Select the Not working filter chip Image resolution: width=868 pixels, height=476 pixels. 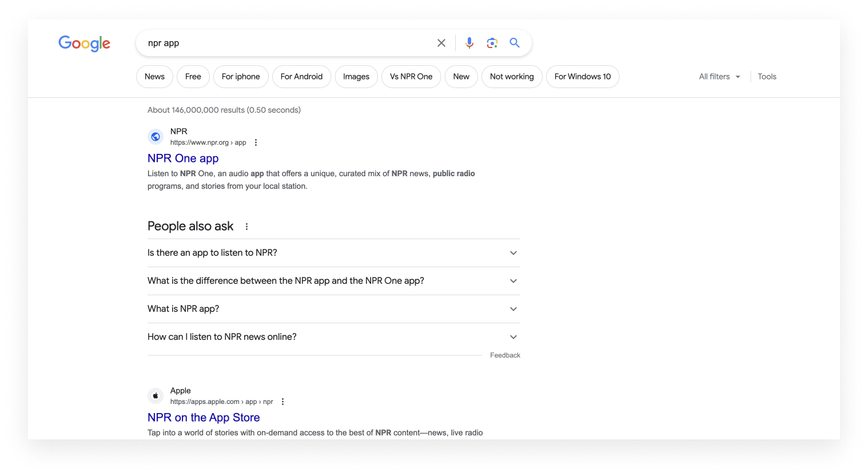512,77
